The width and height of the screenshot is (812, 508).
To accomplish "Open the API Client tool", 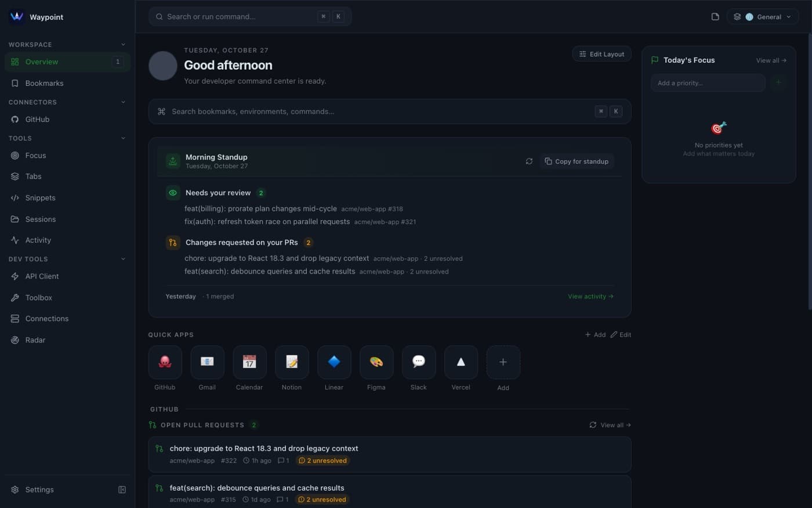I will pos(67,276).
